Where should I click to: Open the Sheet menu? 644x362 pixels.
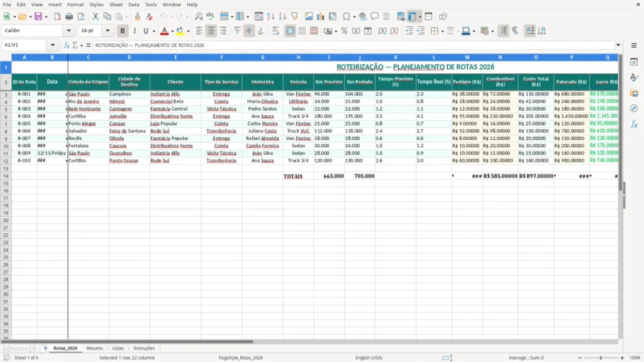pyautogui.click(x=116, y=4)
